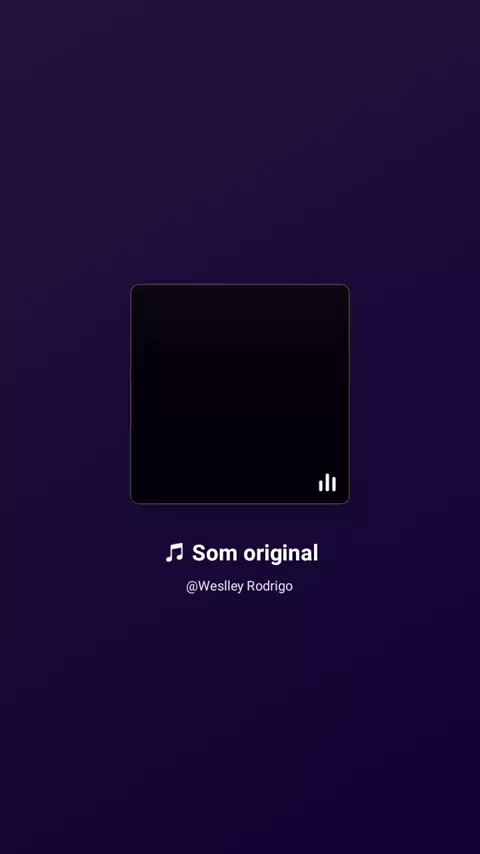Tap the purple background above the cover

point(240,142)
